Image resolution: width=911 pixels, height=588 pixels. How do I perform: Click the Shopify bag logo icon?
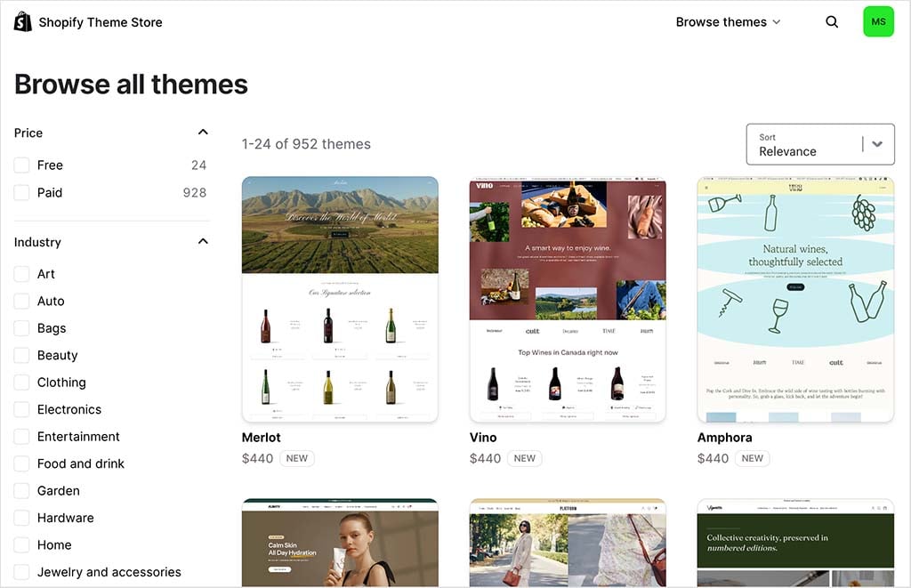(x=23, y=22)
